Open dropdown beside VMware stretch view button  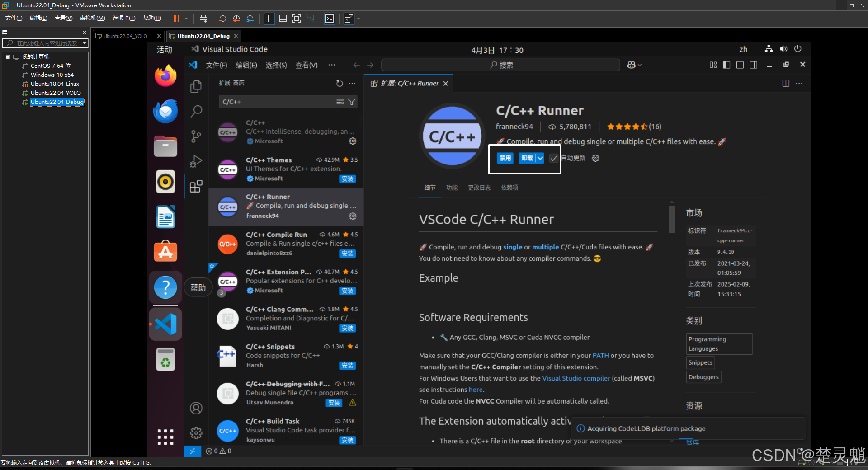point(359,19)
